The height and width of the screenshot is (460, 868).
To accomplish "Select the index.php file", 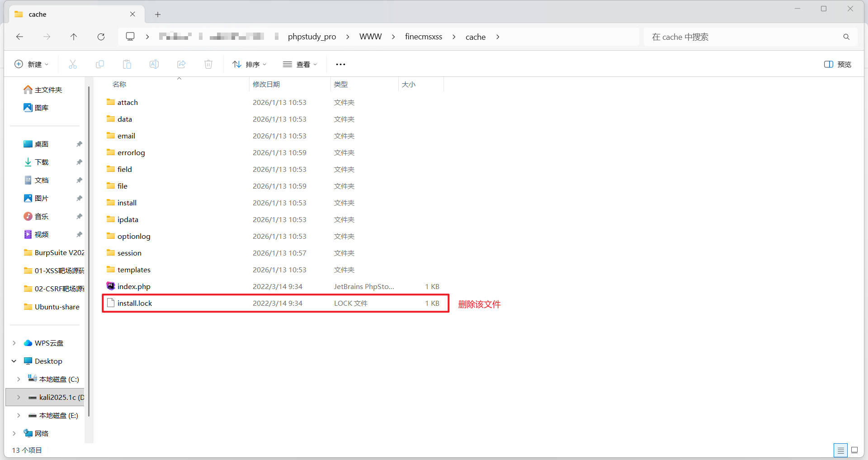I will (x=273, y=286).
